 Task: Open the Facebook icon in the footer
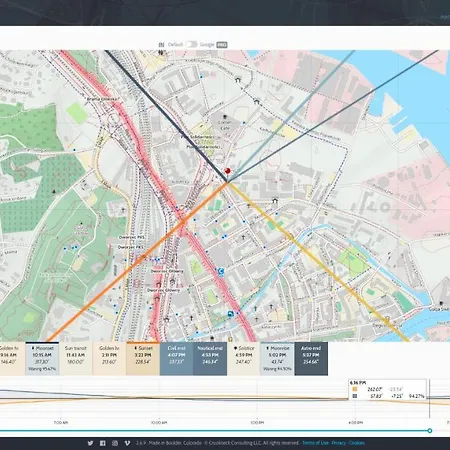[103, 443]
